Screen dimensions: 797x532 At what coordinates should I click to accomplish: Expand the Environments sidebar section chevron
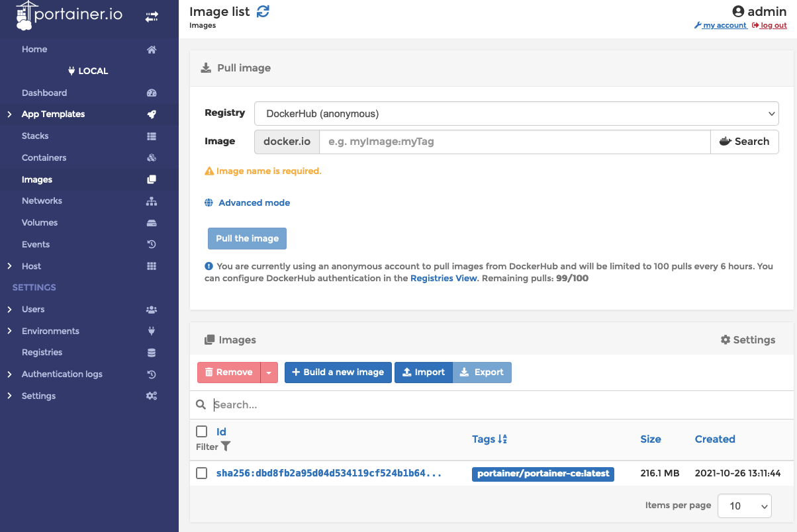(x=10, y=332)
